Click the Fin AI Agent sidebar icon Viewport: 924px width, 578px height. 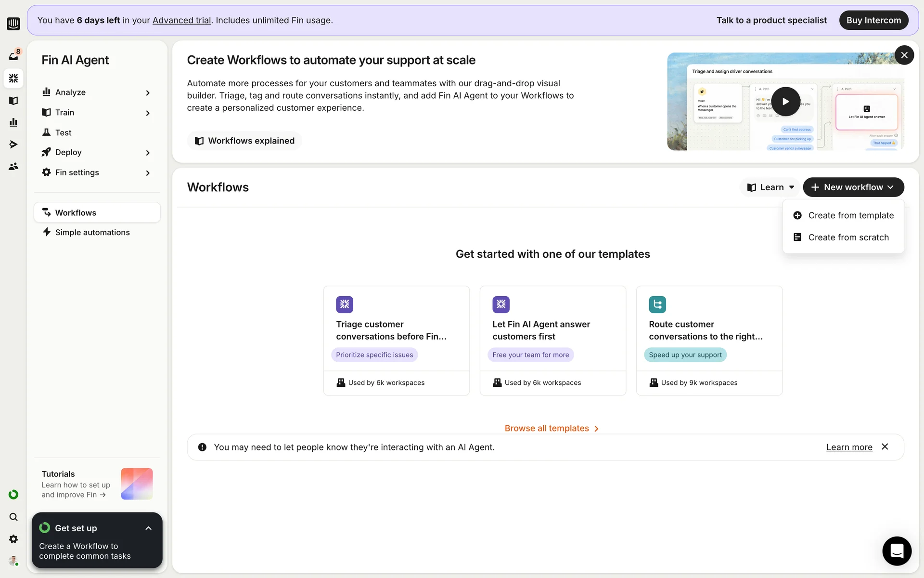click(x=13, y=78)
